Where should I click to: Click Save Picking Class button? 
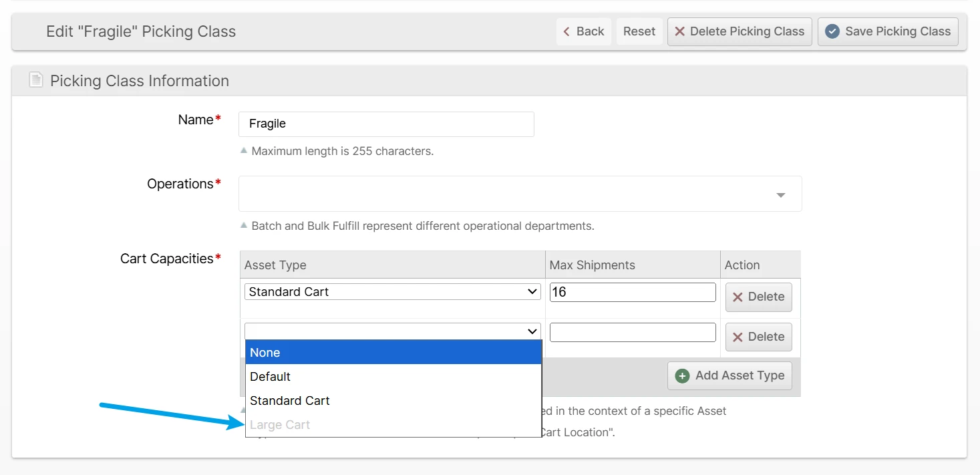888,31
